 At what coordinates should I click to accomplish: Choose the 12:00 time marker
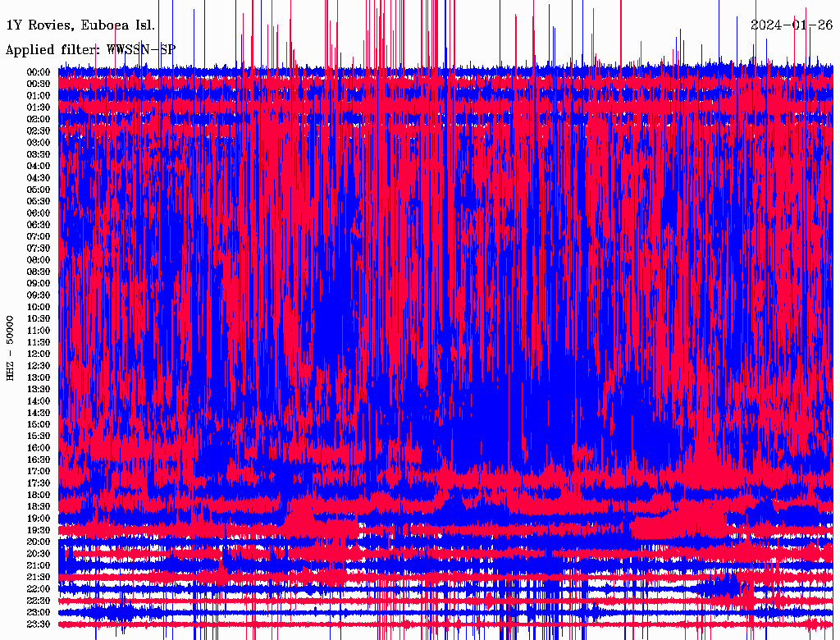point(39,354)
